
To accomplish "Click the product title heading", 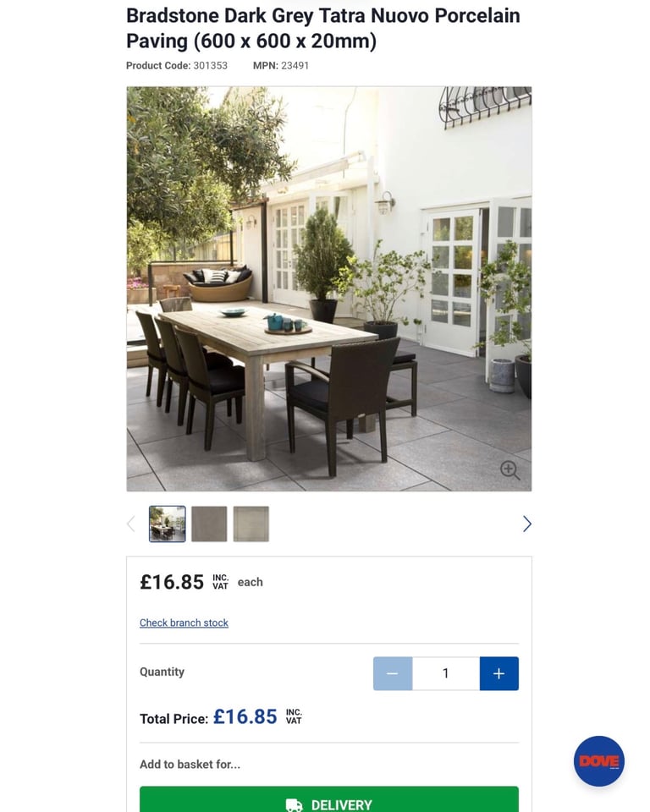I will pos(323,29).
